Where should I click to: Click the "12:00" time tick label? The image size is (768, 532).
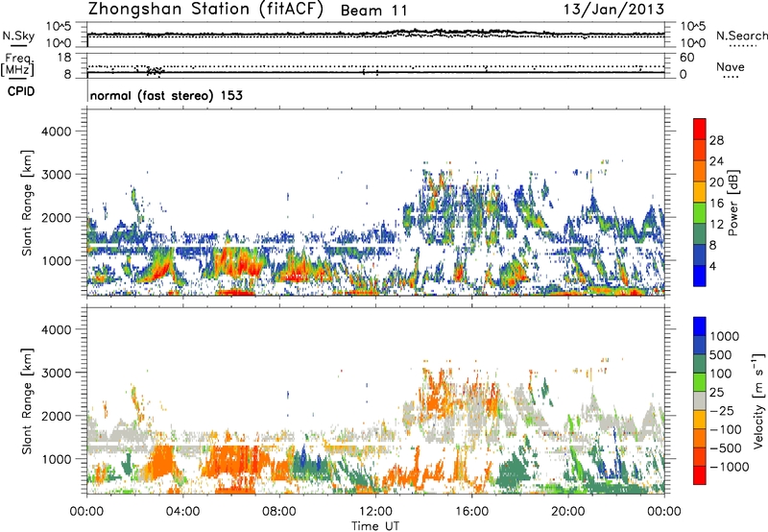[375, 512]
